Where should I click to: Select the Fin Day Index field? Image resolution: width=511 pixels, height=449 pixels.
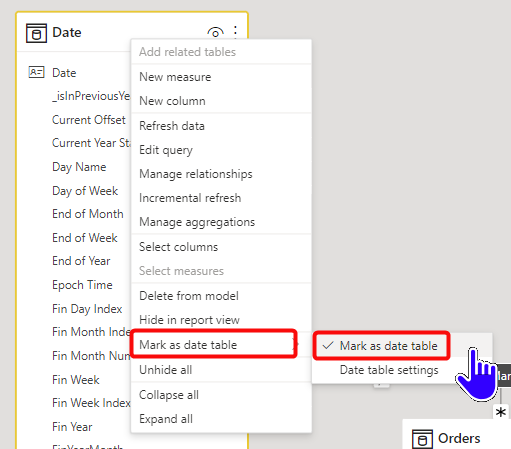(x=87, y=309)
